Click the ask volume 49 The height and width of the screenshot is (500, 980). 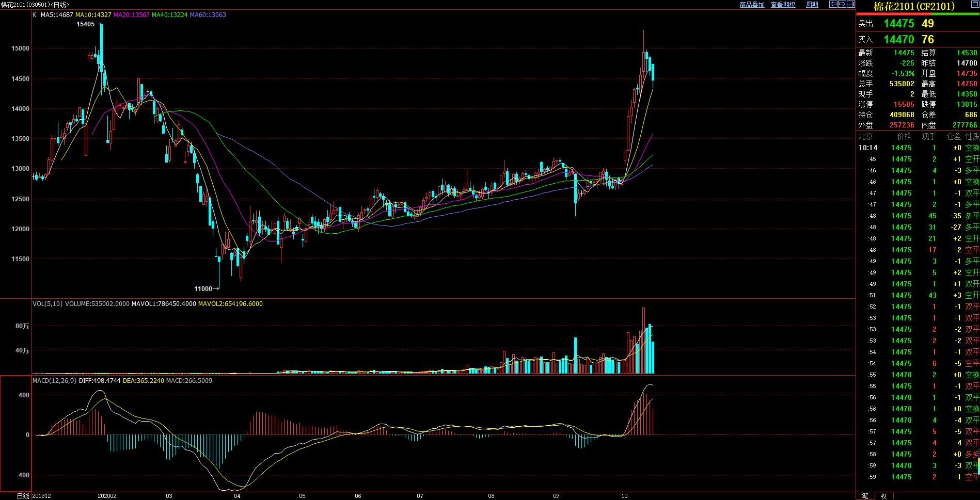coord(928,23)
